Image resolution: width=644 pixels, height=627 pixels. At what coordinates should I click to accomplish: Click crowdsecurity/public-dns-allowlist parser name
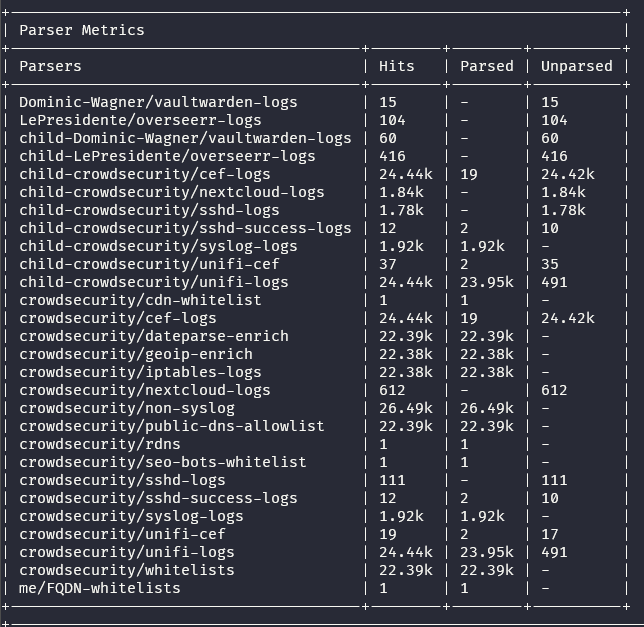(x=172, y=426)
